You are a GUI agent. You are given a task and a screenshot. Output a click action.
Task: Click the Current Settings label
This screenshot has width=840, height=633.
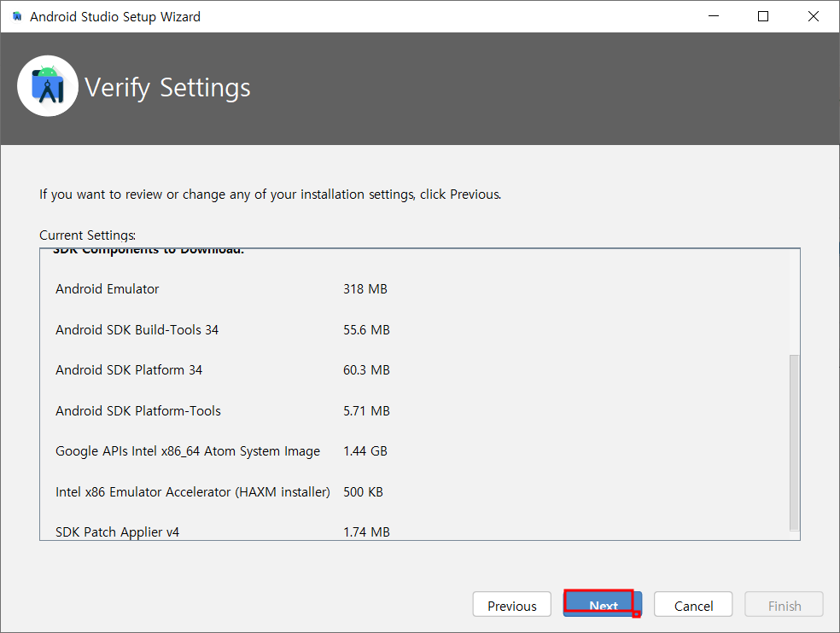coord(87,235)
